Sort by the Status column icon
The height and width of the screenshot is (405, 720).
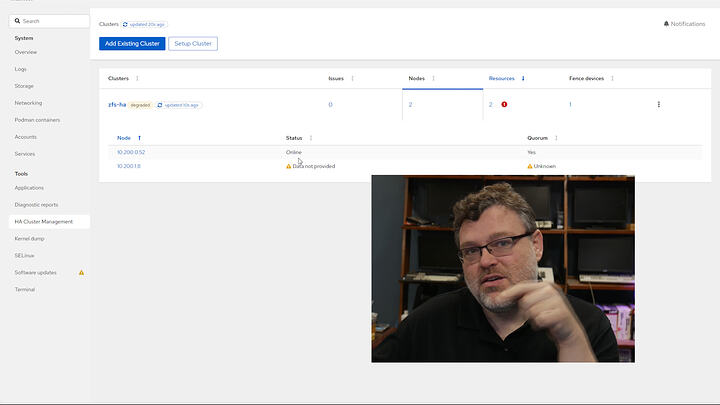click(311, 138)
